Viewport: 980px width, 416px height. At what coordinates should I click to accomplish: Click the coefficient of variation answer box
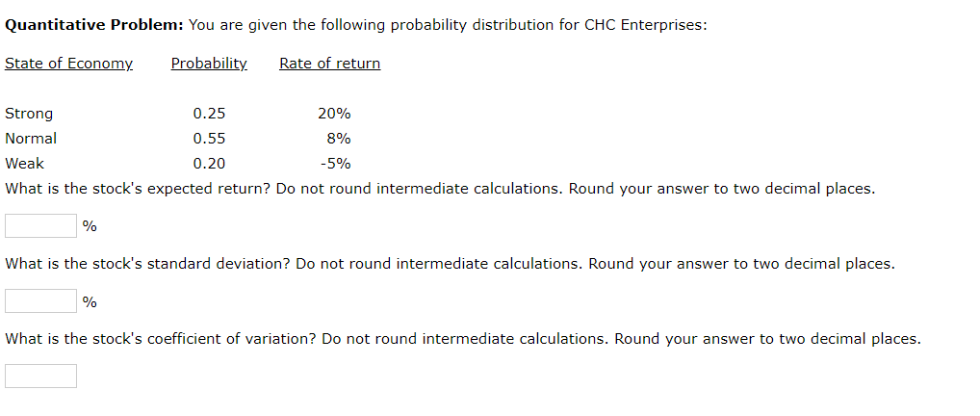click(x=40, y=376)
